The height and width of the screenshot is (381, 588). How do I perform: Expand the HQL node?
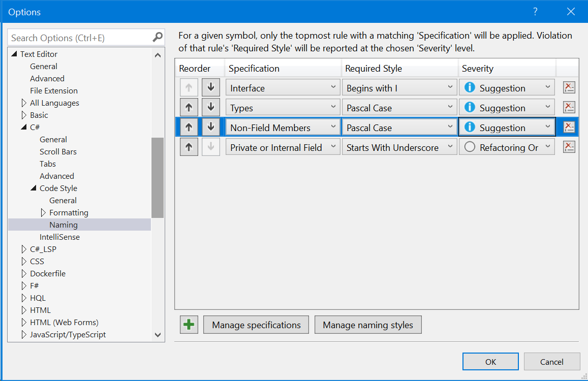click(24, 298)
